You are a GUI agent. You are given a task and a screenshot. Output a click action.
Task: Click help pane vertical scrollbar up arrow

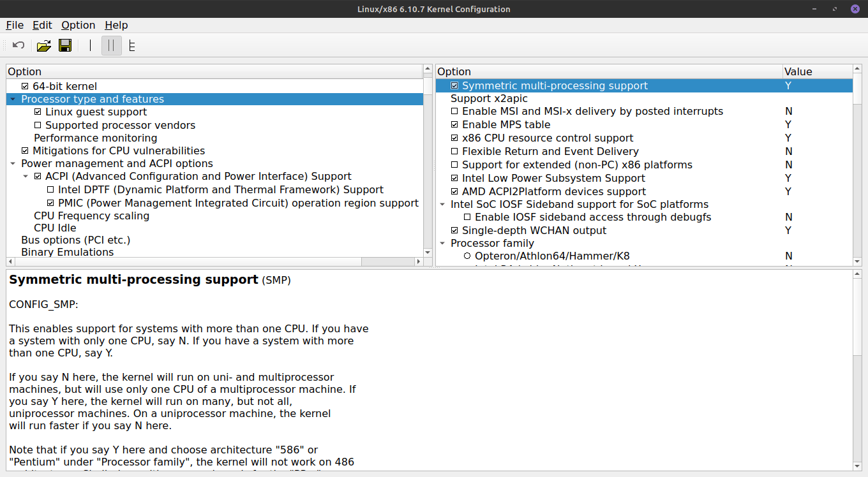(857, 274)
